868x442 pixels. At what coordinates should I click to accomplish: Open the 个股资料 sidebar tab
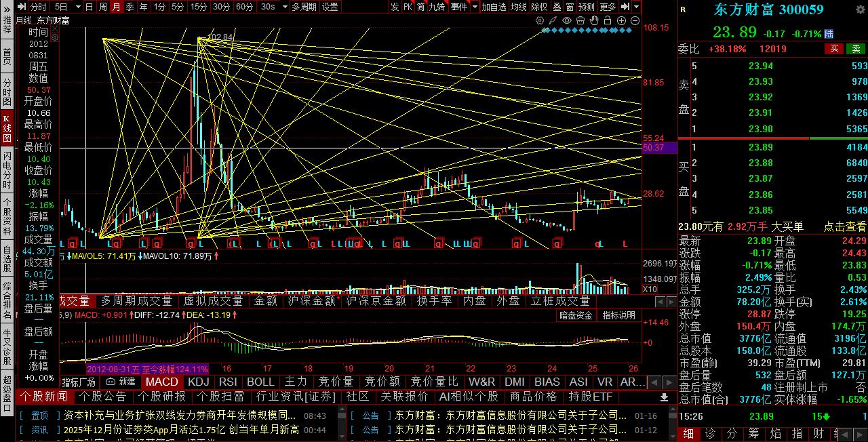pos(7,214)
